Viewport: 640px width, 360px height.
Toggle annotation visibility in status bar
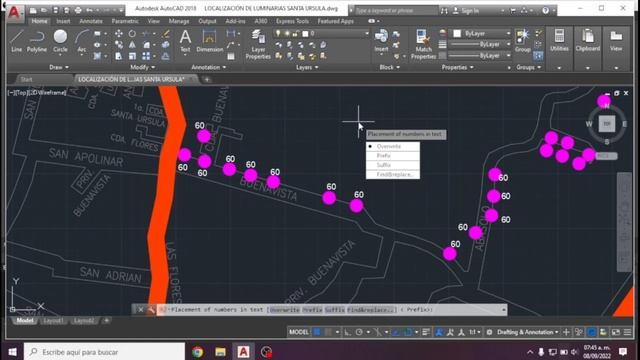coord(439,332)
